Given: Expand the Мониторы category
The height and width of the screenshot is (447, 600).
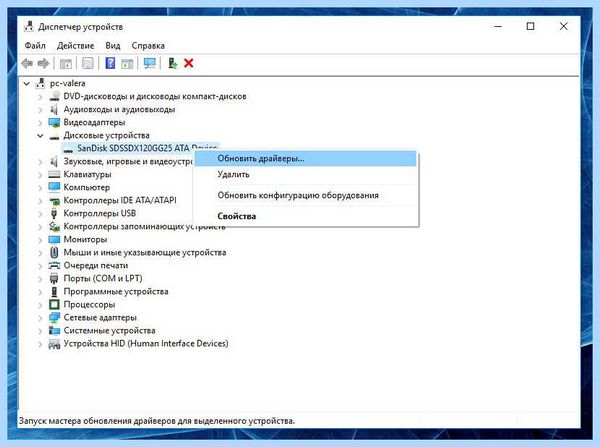Looking at the screenshot, I should tap(40, 240).
